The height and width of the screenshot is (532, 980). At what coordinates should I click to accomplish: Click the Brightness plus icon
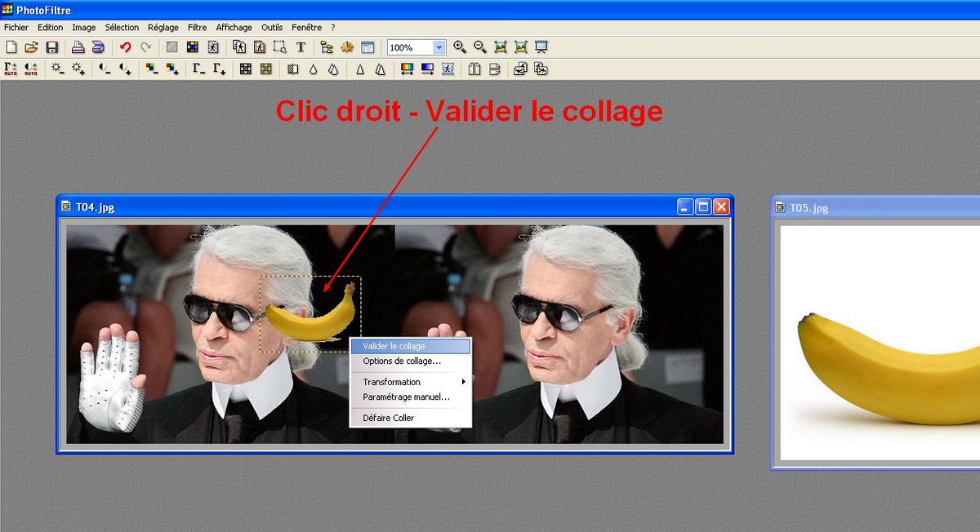[x=78, y=69]
